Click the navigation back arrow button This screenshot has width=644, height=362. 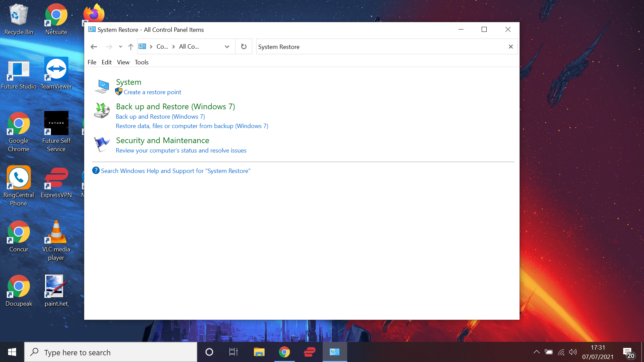tap(93, 46)
